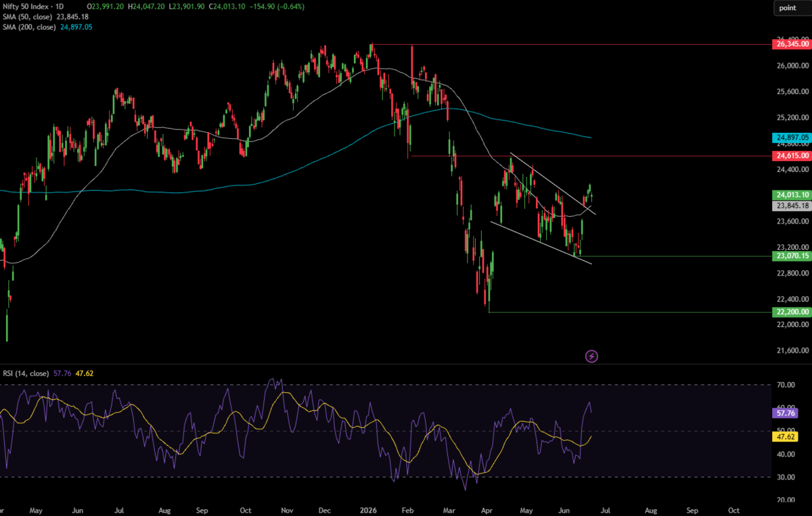
Task: Click the RSI 40.00 axis level
Action: (x=786, y=454)
